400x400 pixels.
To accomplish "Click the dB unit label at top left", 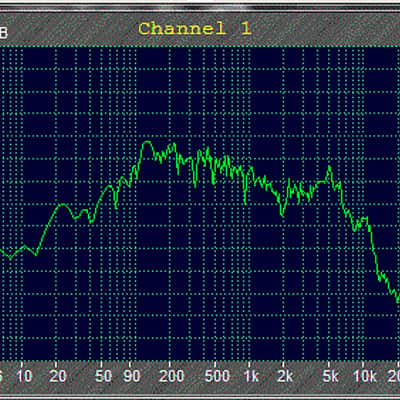I will coord(3,33).
